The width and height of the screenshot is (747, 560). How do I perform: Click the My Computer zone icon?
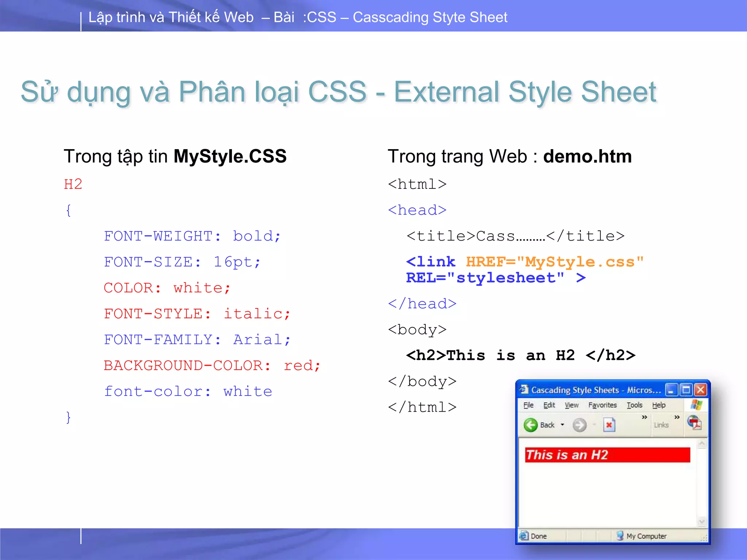620,536
